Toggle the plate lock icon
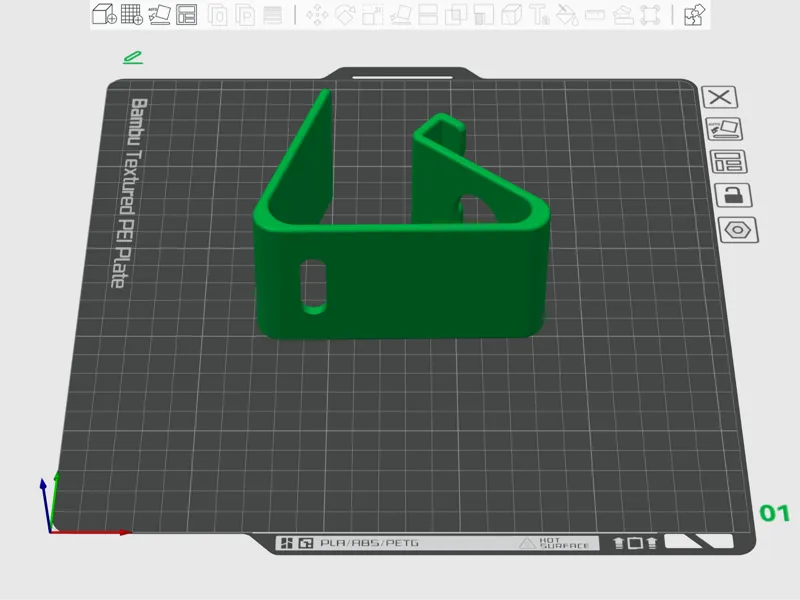800x600 pixels. click(x=734, y=195)
